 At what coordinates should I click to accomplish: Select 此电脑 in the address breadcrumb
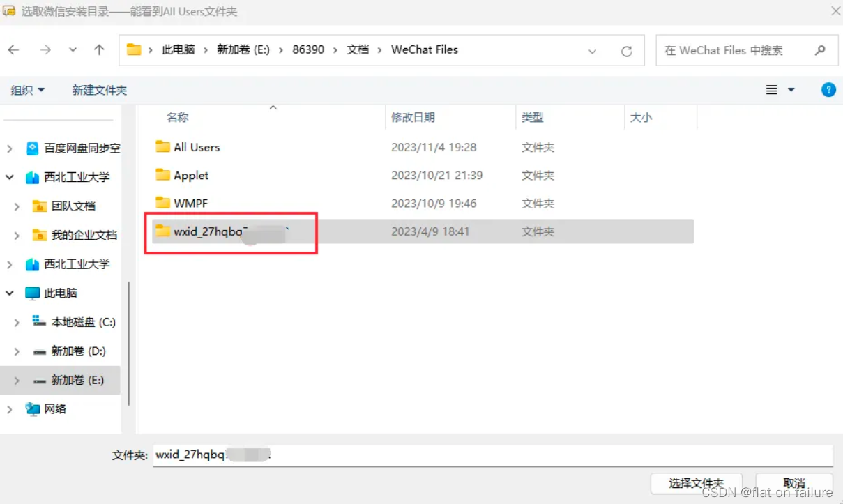[178, 50]
